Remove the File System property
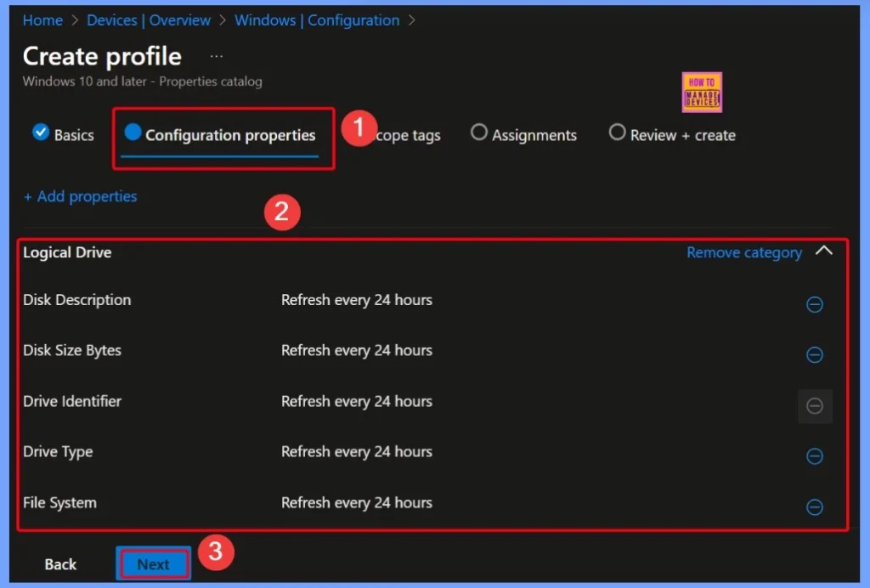 [x=814, y=506]
